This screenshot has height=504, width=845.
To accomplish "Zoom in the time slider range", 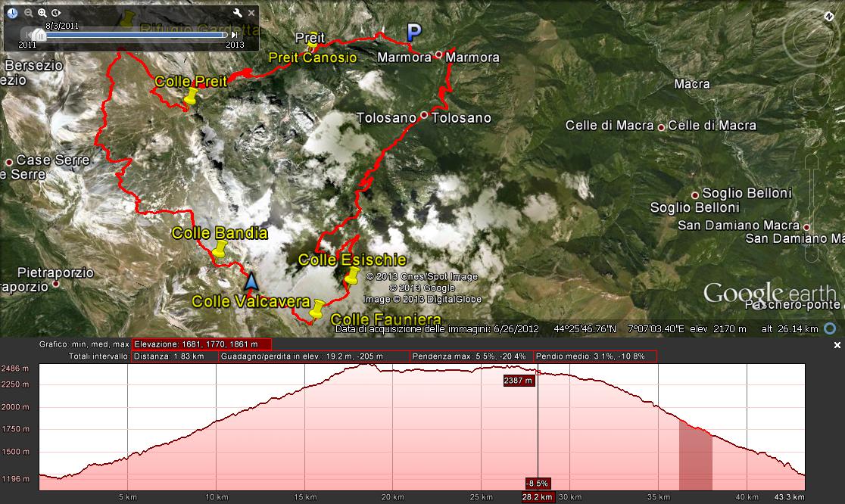I will (42, 13).
